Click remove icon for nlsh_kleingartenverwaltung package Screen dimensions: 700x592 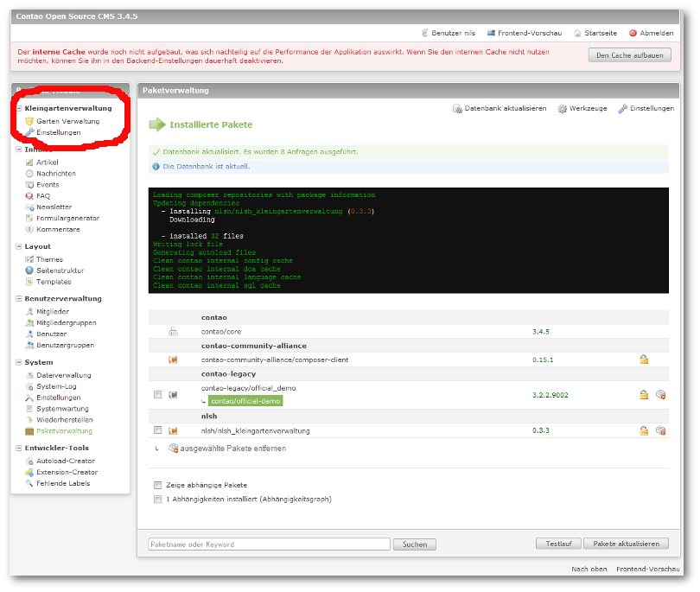tap(661, 430)
